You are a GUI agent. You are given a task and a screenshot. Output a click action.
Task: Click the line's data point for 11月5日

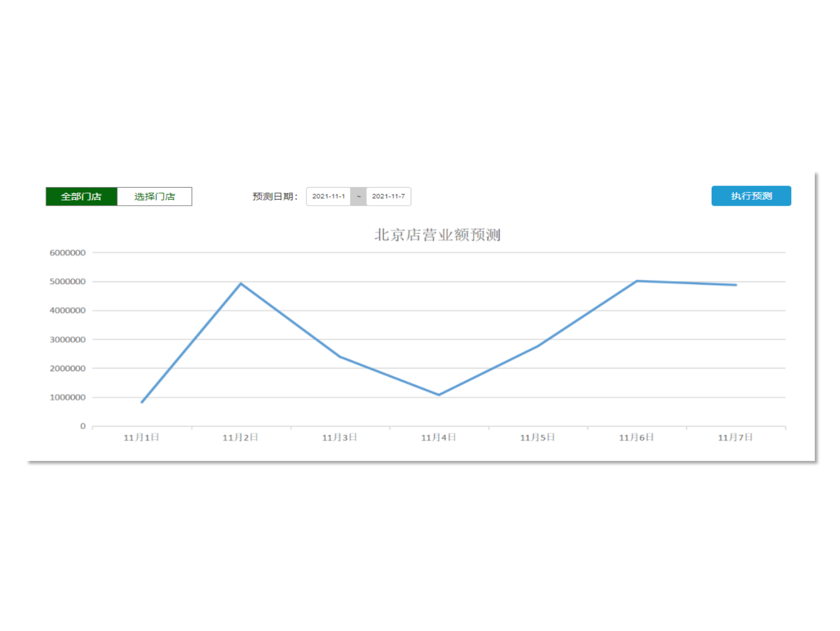click(x=537, y=346)
